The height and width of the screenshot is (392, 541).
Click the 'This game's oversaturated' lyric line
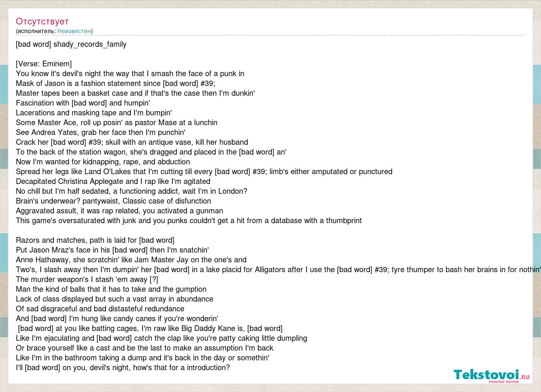(x=189, y=220)
